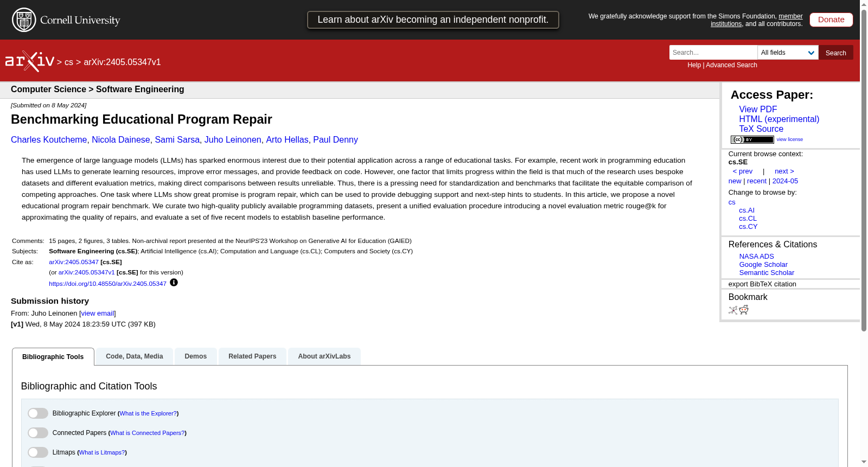Click the Donate button

[831, 20]
